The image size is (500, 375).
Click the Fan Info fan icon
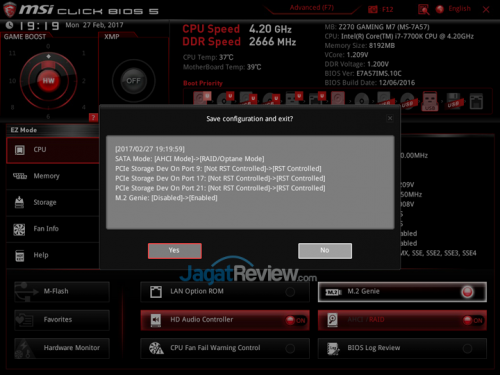pos(19,229)
